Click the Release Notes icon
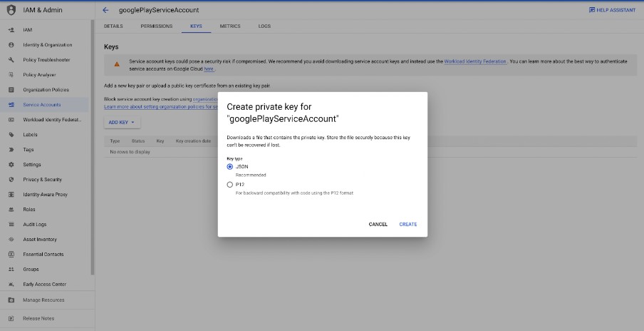Screen dimensions: 644x331 (11, 318)
